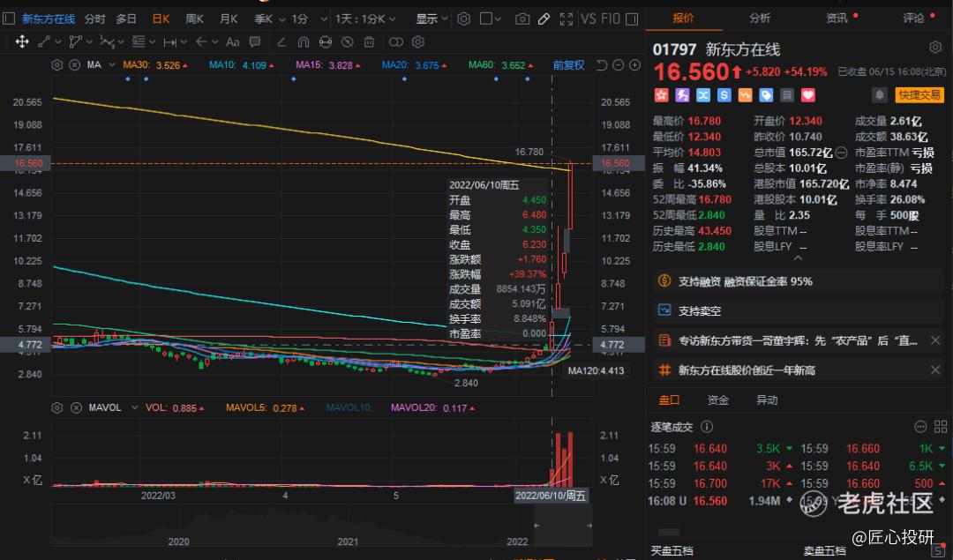Add a comment bubble note
The width and height of the screenshot is (953, 560).
click(255, 42)
